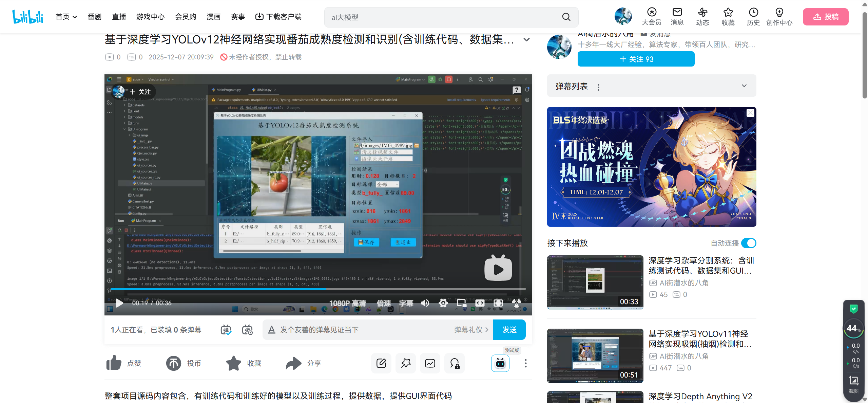Open video player settings gear icon
The image size is (868, 403).
(x=443, y=303)
